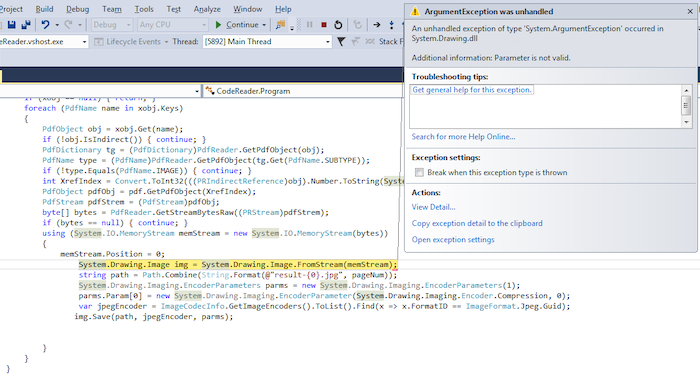Click the green Continue play button
The image size is (700, 381).
pyautogui.click(x=218, y=25)
